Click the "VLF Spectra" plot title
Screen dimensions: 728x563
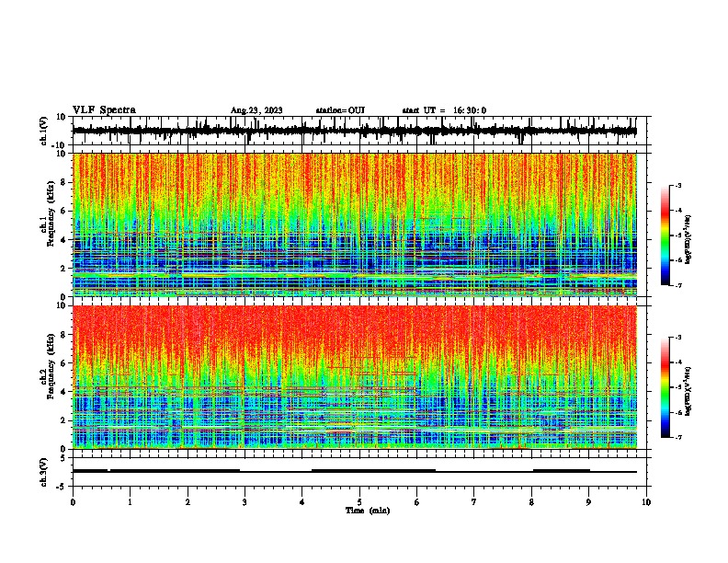point(104,110)
